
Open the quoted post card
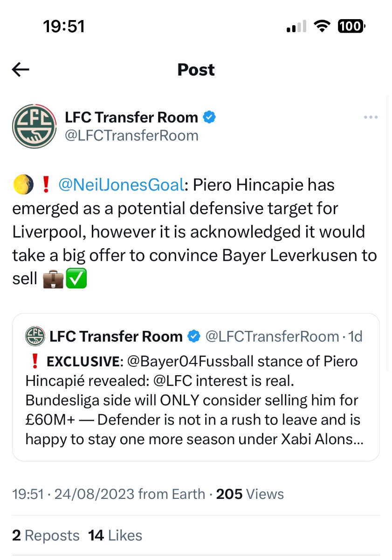click(x=196, y=387)
